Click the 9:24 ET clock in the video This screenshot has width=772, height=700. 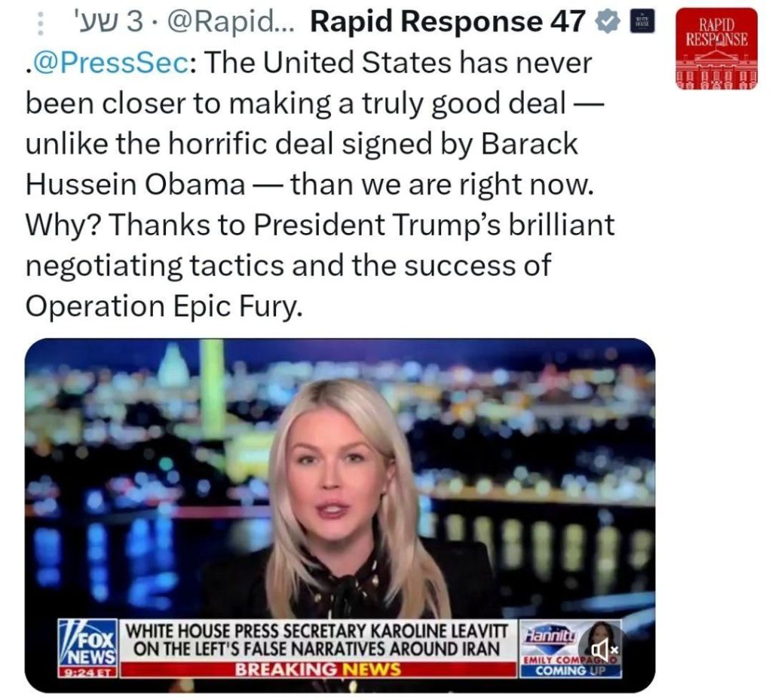click(89, 672)
